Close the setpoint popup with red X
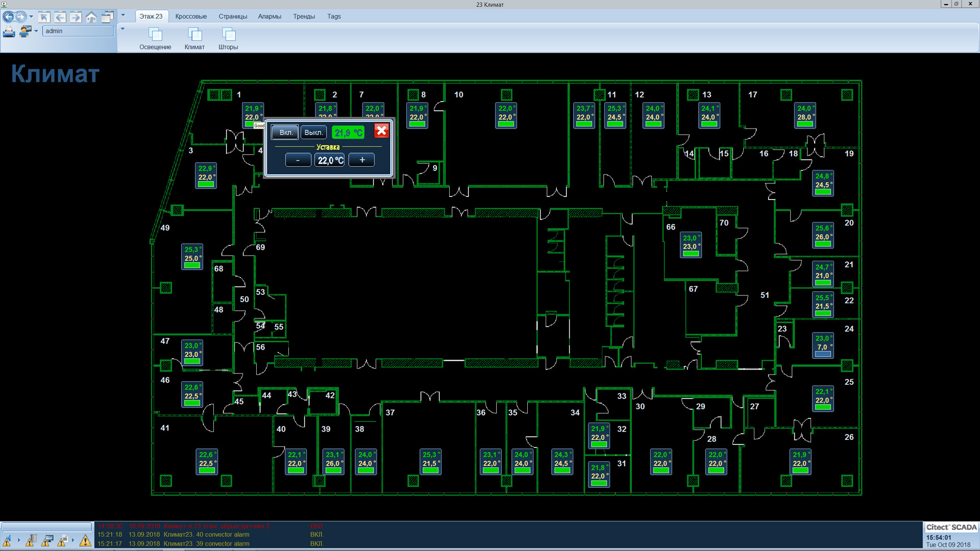Image resolution: width=980 pixels, height=551 pixels. coord(381,131)
